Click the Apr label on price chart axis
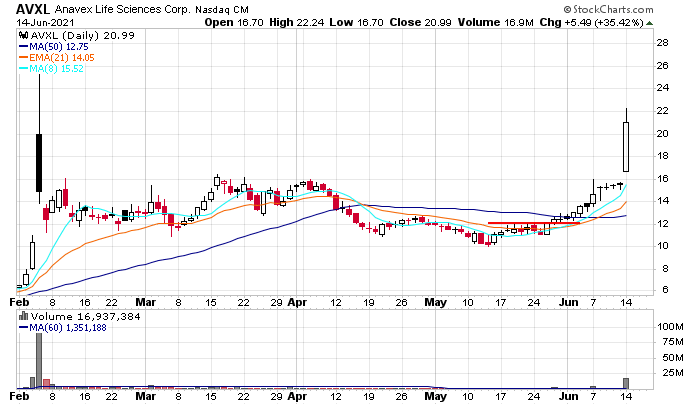Screen dimensions: 700x405 click(x=297, y=303)
